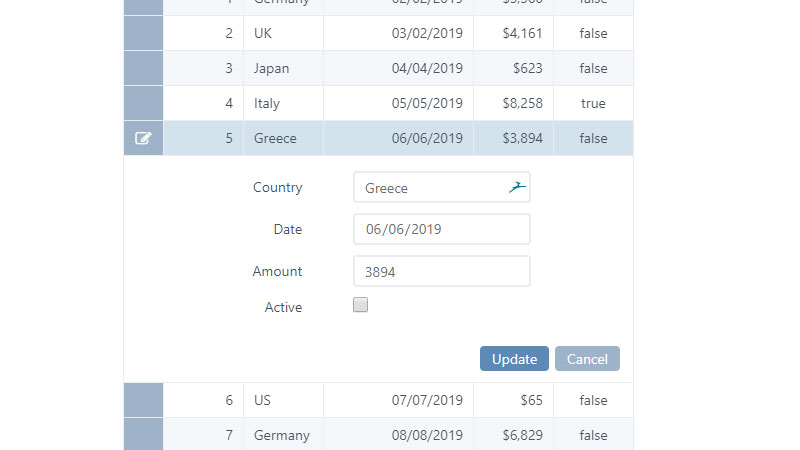
Task: Toggle the Active checkbox
Action: tap(360, 305)
